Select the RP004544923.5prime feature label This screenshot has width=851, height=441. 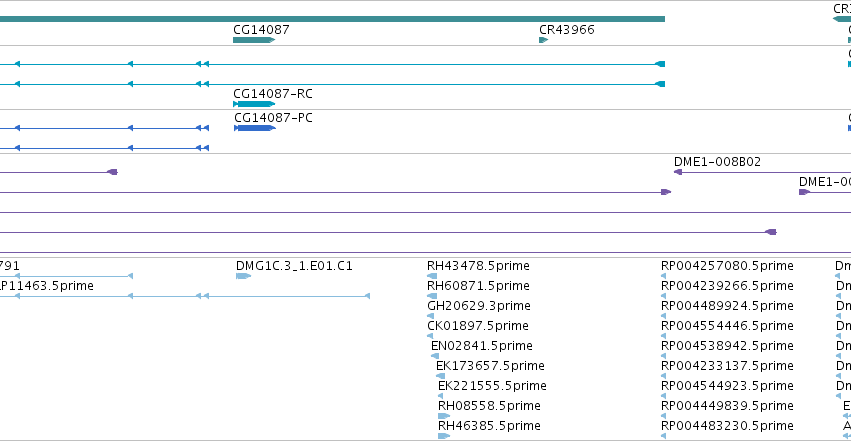(x=727, y=386)
